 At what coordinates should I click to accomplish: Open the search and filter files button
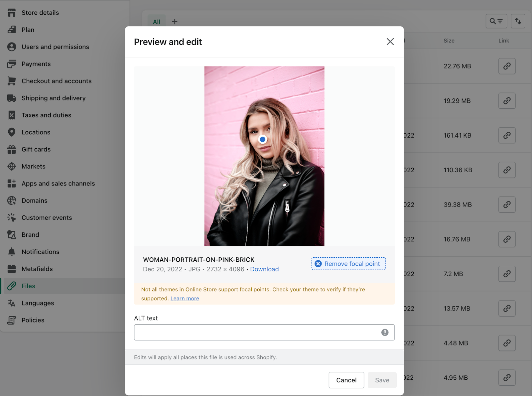[x=496, y=21]
